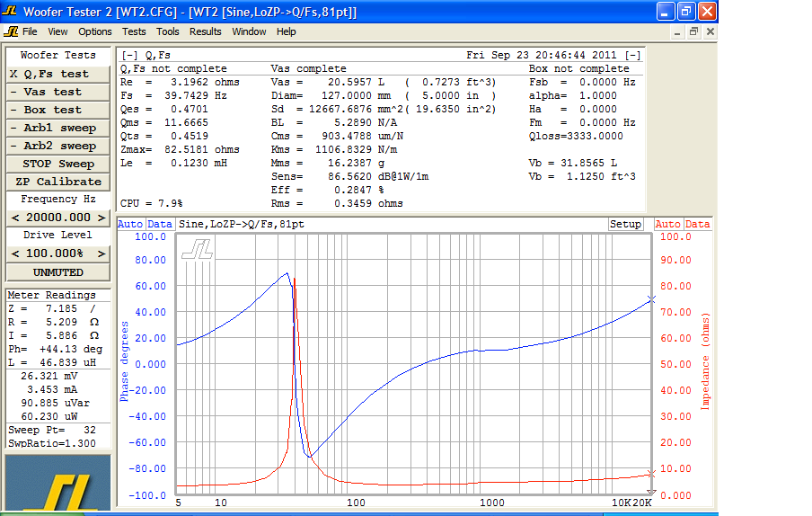
Task: Open the Options menu
Action: pos(95,31)
